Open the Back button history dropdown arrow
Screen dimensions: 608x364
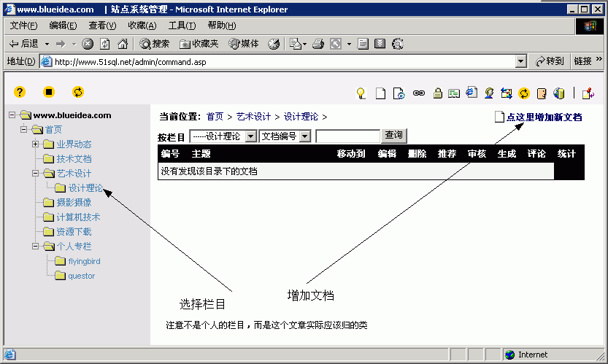(47, 44)
